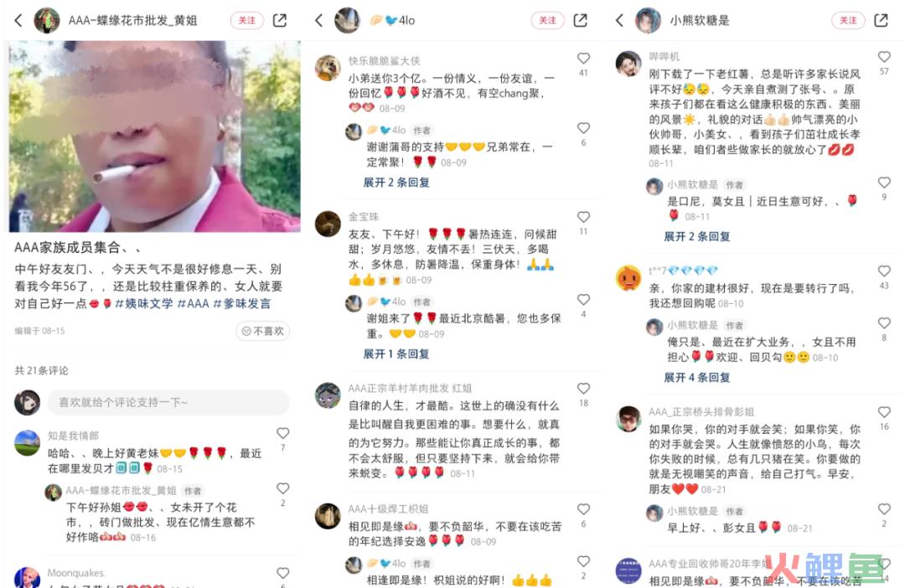
Task: Go back from 黄姐's post page
Action: (x=18, y=21)
